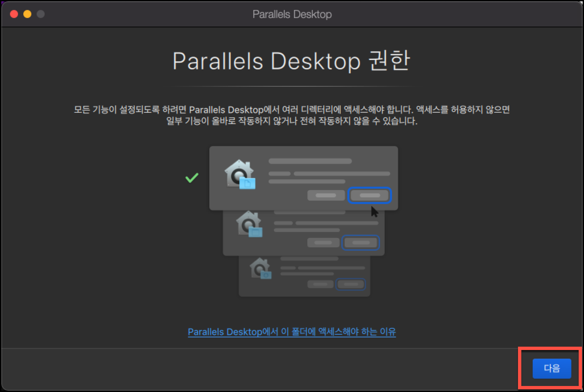Screen dimensions: 584x392
Task: Select the left gray button on top card
Action: (x=326, y=195)
